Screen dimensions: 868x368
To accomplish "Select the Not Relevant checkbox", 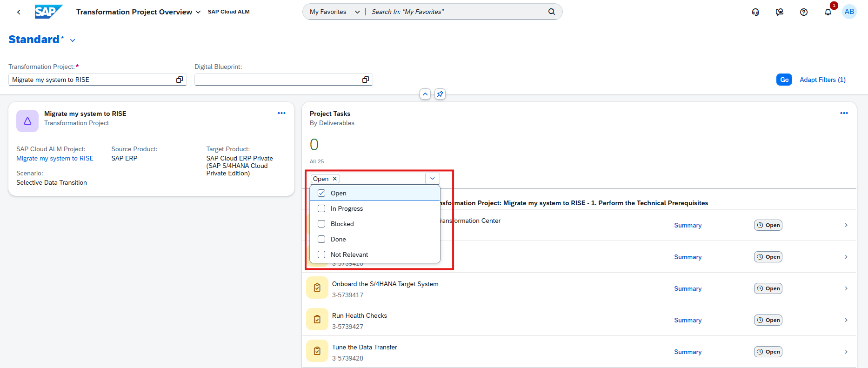I will click(x=321, y=254).
